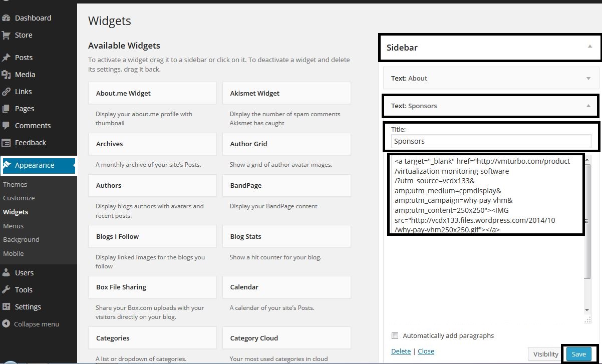Viewport: 602px width, 364px height.
Task: Click the Dashboard gauge icon
Action: (x=6, y=18)
